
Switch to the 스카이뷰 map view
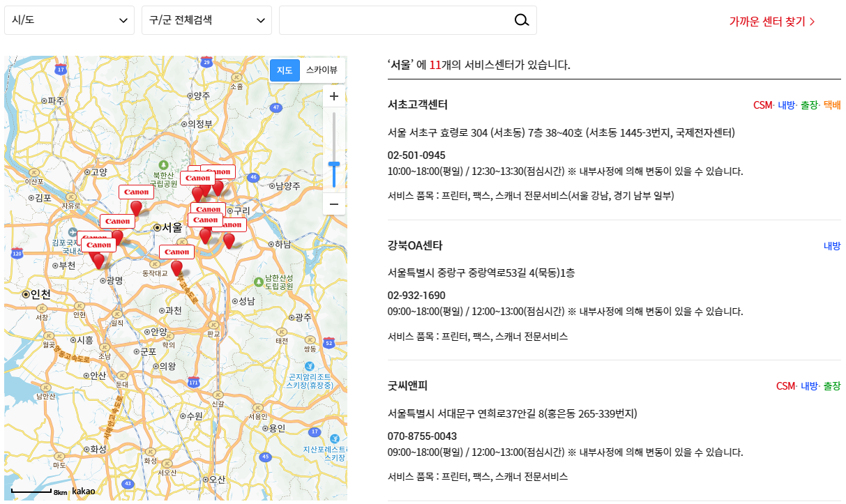[321, 70]
